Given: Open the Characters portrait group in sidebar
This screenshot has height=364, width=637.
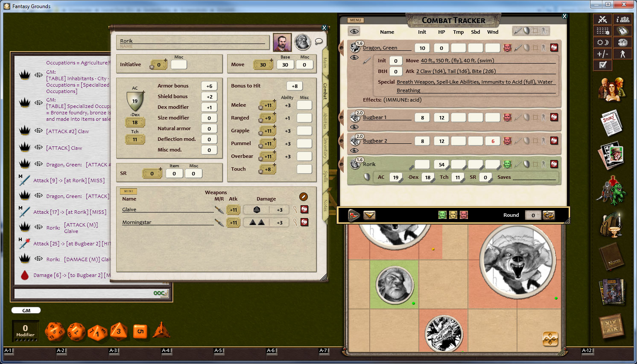Looking at the screenshot, I should (611, 89).
